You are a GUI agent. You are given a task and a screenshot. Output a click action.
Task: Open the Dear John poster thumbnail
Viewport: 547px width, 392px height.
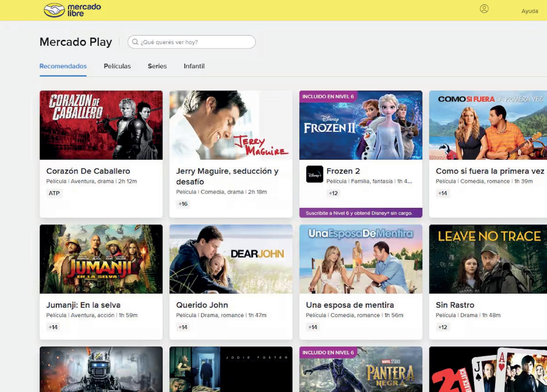(x=231, y=259)
